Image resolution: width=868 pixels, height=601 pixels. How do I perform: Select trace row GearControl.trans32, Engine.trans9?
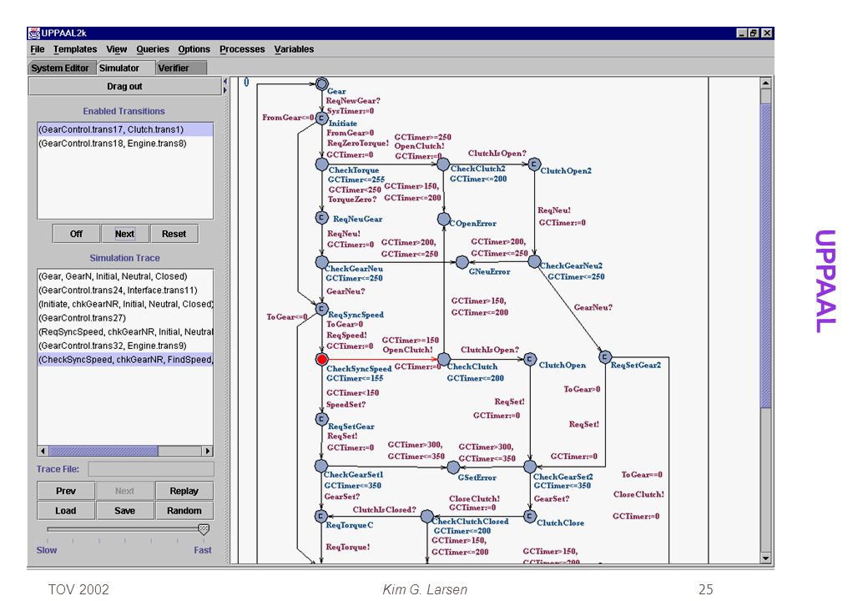(124, 346)
